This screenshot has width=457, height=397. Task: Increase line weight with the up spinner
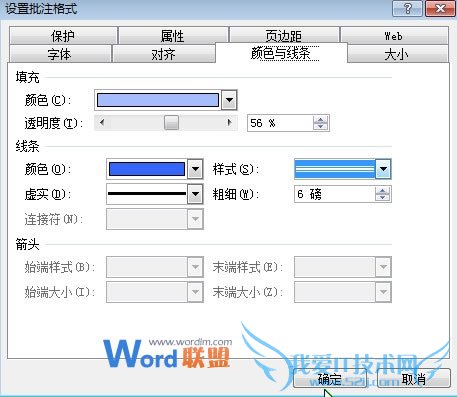pyautogui.click(x=383, y=191)
